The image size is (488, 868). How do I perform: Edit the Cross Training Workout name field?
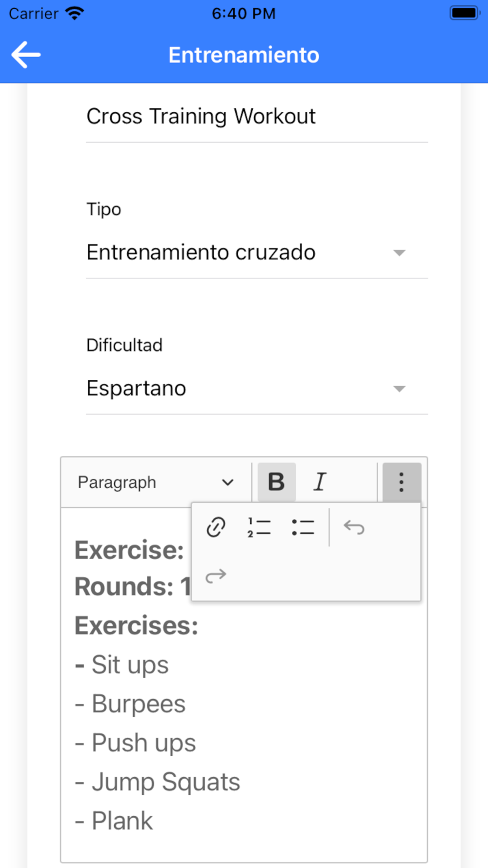257,117
